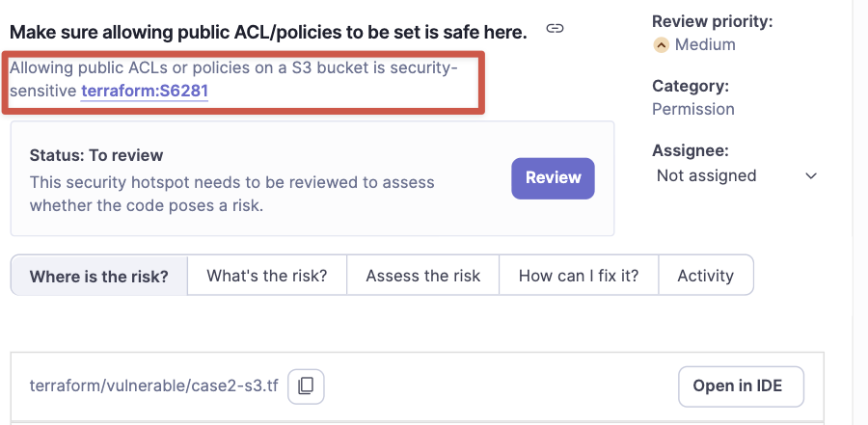Screen dimensions: 868x425
Task: Switch to "Where is the risk?" tab
Action: 99,276
